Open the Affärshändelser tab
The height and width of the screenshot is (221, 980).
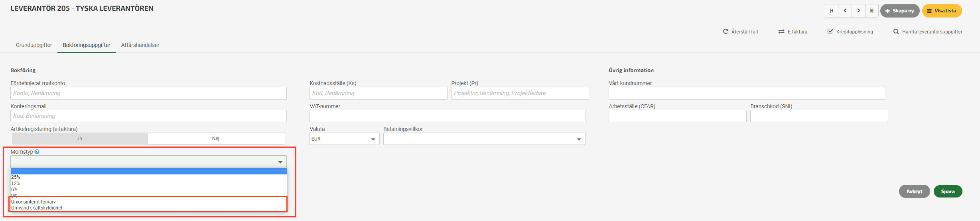point(140,45)
